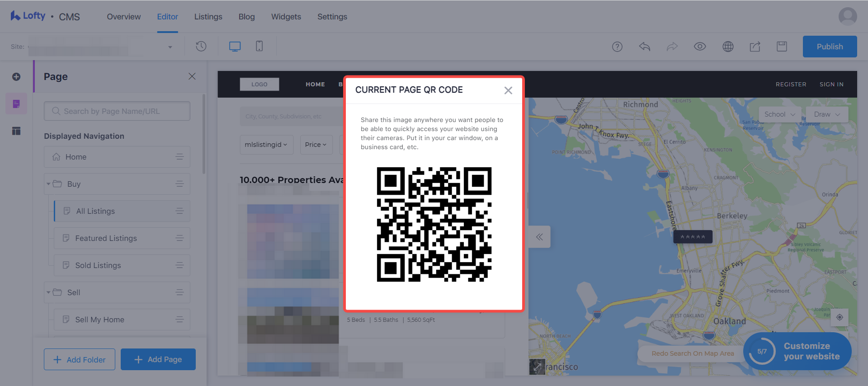
Task: Select the Editor tab
Action: point(167,17)
